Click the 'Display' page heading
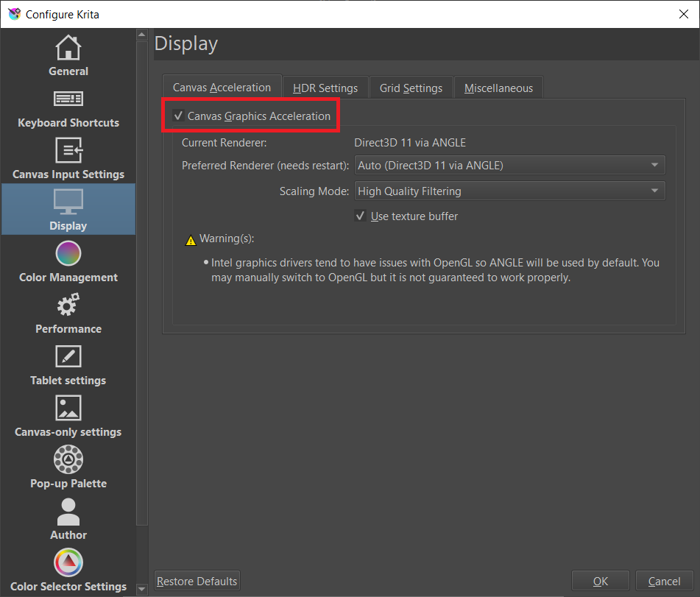 [x=186, y=43]
